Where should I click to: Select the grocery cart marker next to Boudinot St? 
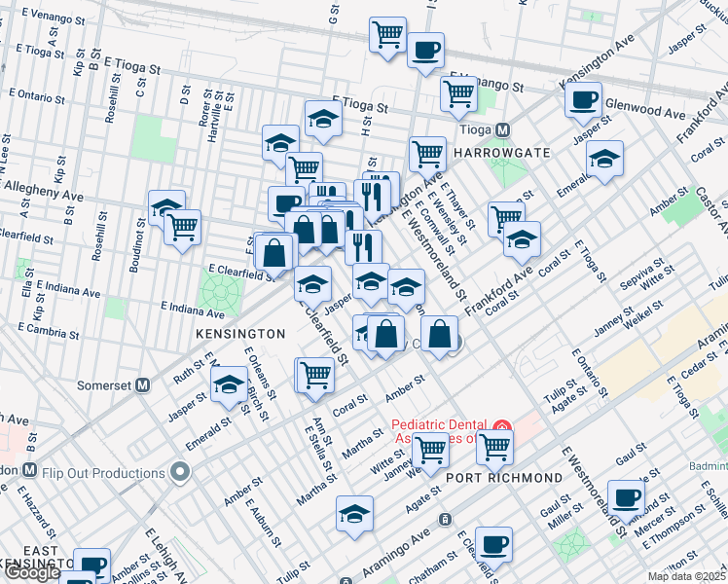point(182,228)
